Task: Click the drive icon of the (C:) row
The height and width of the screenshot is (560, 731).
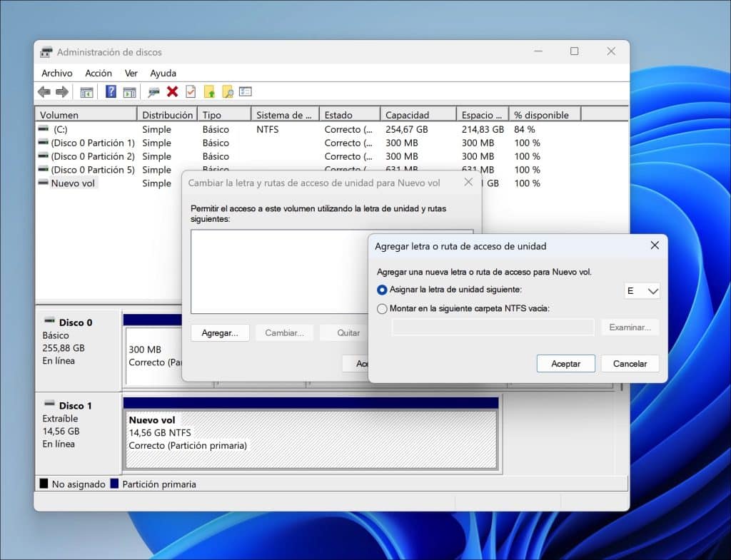Action: click(x=44, y=128)
